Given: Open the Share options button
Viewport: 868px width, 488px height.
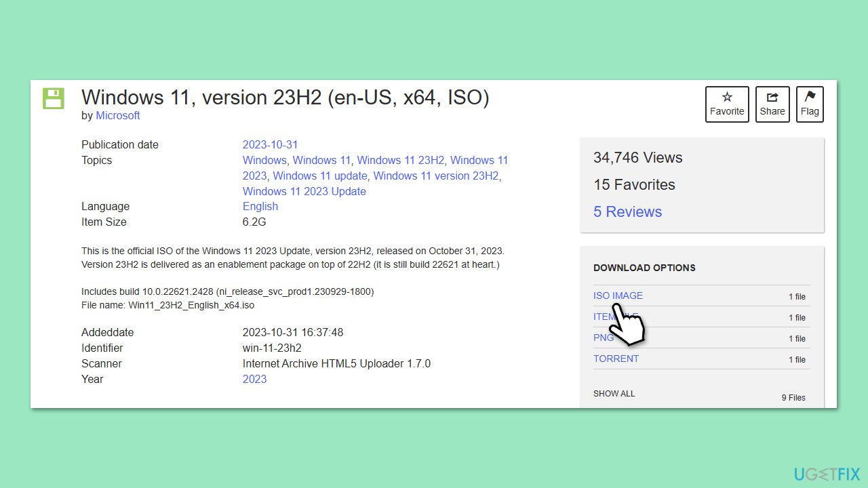Looking at the screenshot, I should click(772, 104).
